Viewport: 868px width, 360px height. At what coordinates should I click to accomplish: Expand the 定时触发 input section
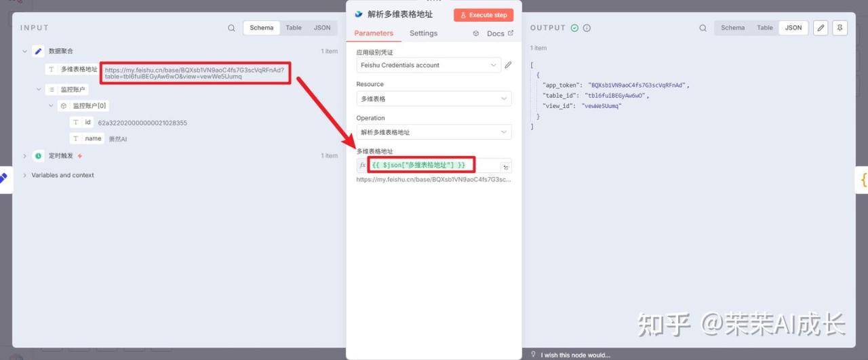click(x=25, y=156)
